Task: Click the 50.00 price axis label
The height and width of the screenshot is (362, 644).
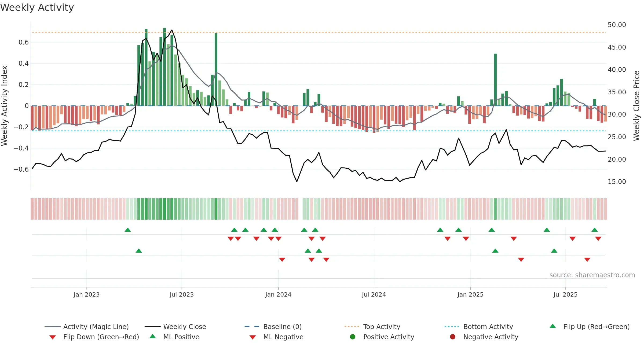Action: tap(617, 25)
